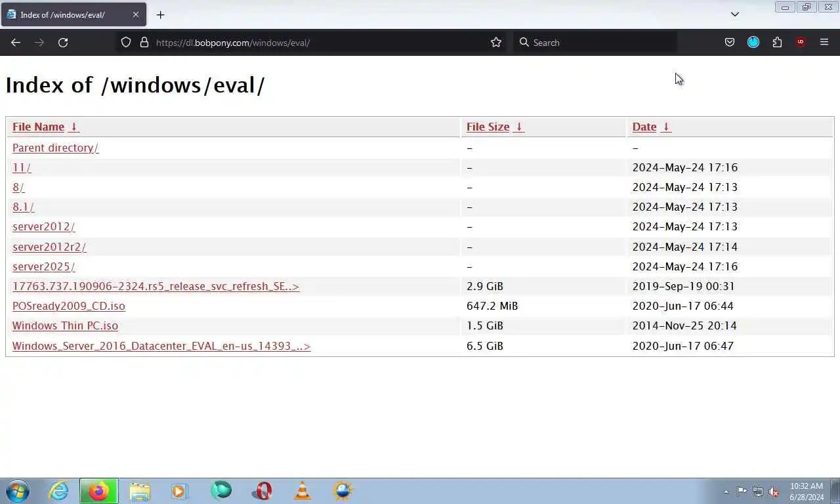Download POSready2009_CD.iso
This screenshot has width=840, height=504.
pyautogui.click(x=68, y=306)
